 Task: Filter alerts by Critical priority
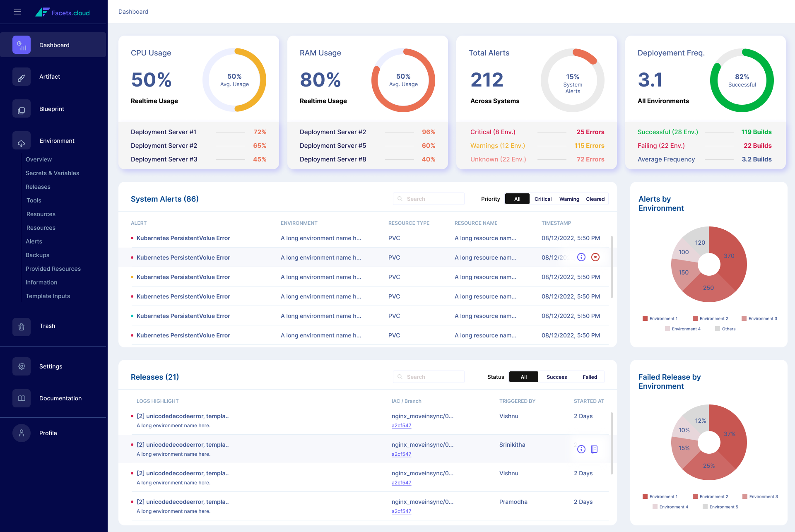click(543, 199)
